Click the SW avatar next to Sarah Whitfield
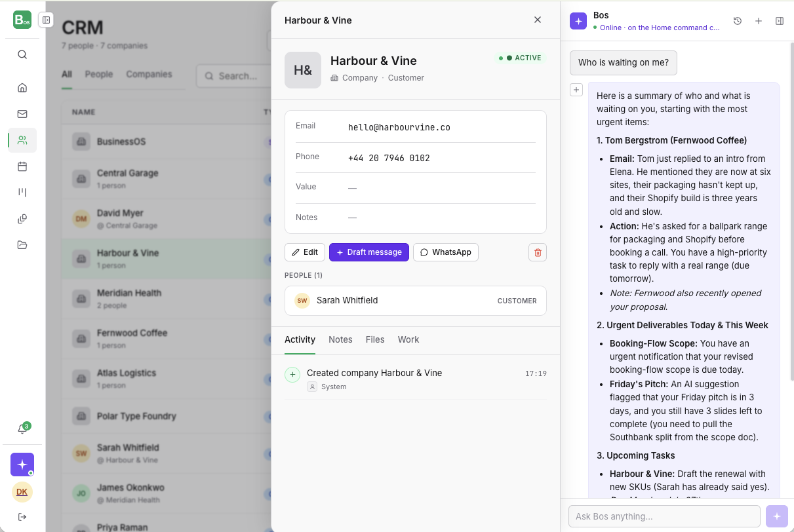 coord(302,301)
